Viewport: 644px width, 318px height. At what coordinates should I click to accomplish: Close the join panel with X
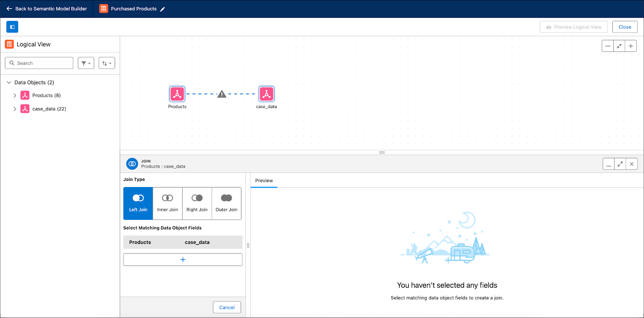pyautogui.click(x=632, y=164)
